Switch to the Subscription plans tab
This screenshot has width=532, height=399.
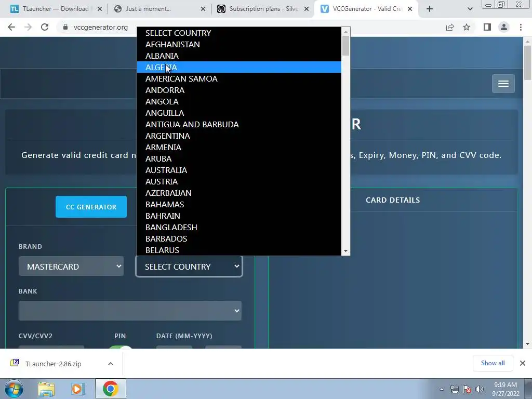(x=263, y=9)
